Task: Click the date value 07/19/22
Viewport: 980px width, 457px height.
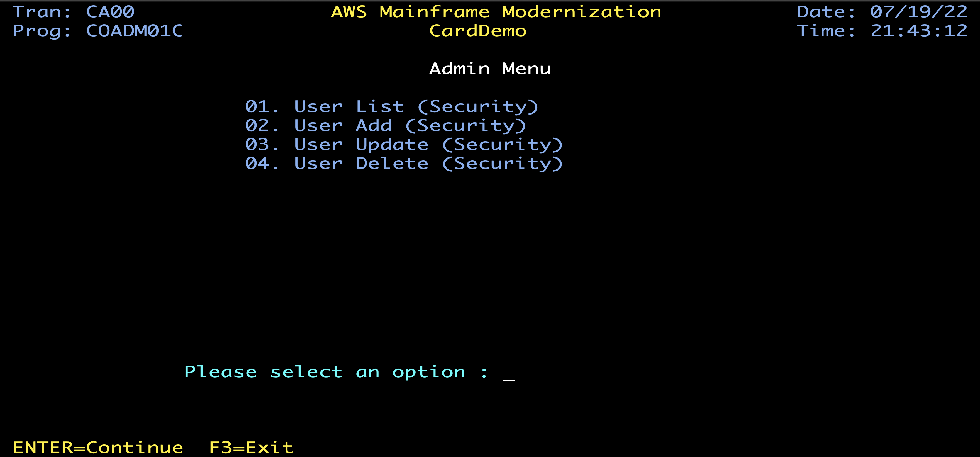Action: (918, 12)
